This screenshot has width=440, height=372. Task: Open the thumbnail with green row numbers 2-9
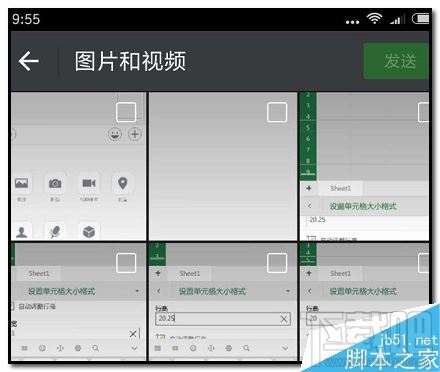[x=364, y=166]
